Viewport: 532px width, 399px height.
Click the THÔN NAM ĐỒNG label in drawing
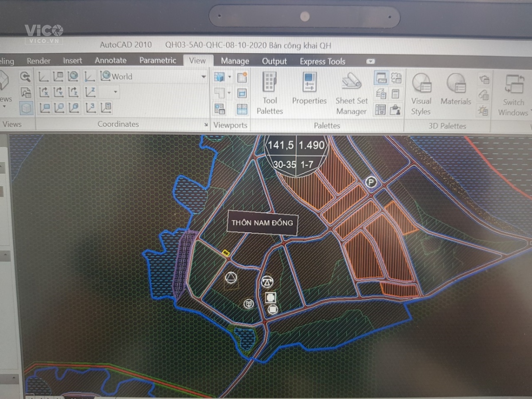click(x=262, y=223)
